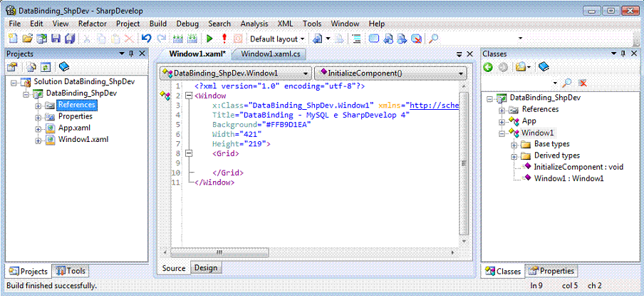Image resolution: width=644 pixels, height=296 pixels.
Task: Open the Build menu
Action: tap(158, 24)
